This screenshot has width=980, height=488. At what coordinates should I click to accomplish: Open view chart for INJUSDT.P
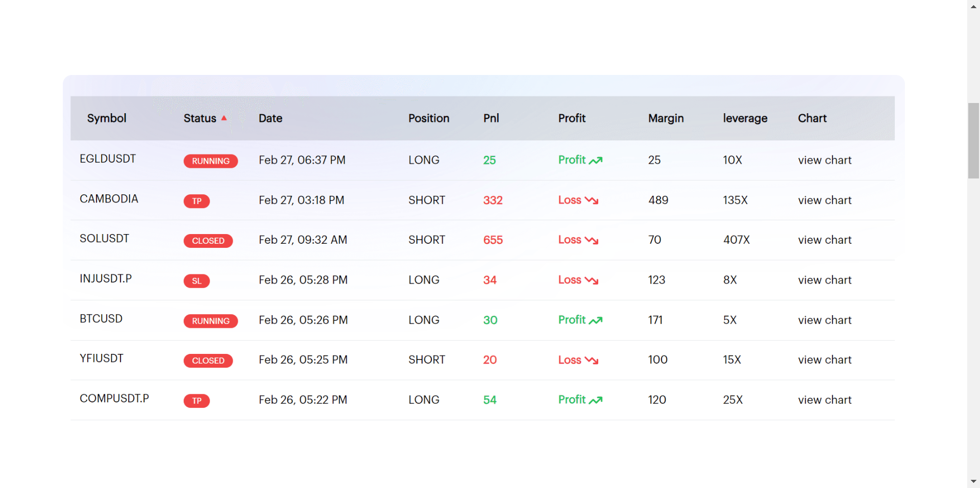click(825, 280)
